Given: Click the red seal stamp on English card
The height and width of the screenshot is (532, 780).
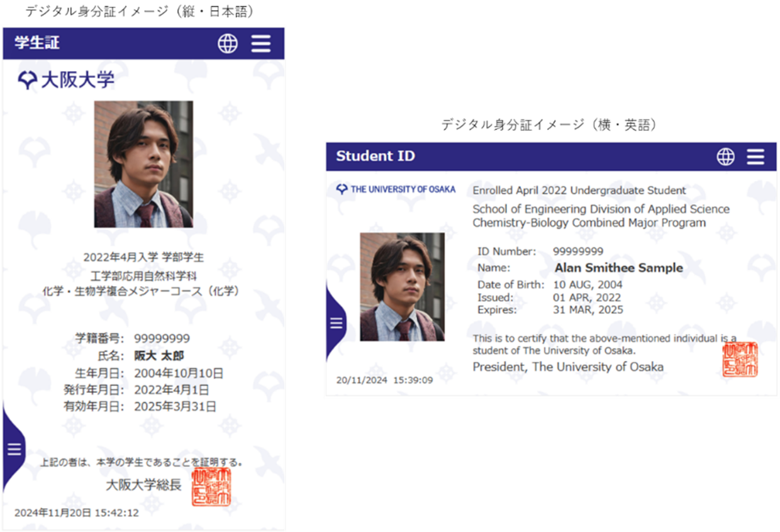Looking at the screenshot, I should pyautogui.click(x=740, y=360).
